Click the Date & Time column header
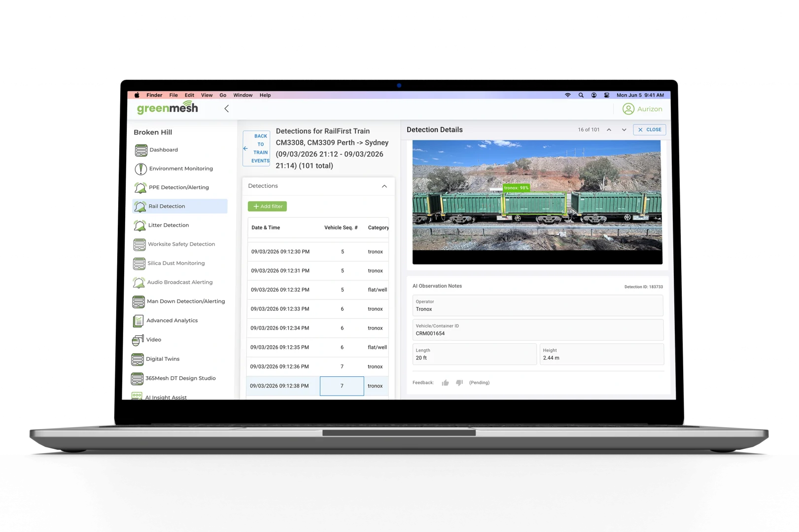The image size is (799, 532). (266, 228)
